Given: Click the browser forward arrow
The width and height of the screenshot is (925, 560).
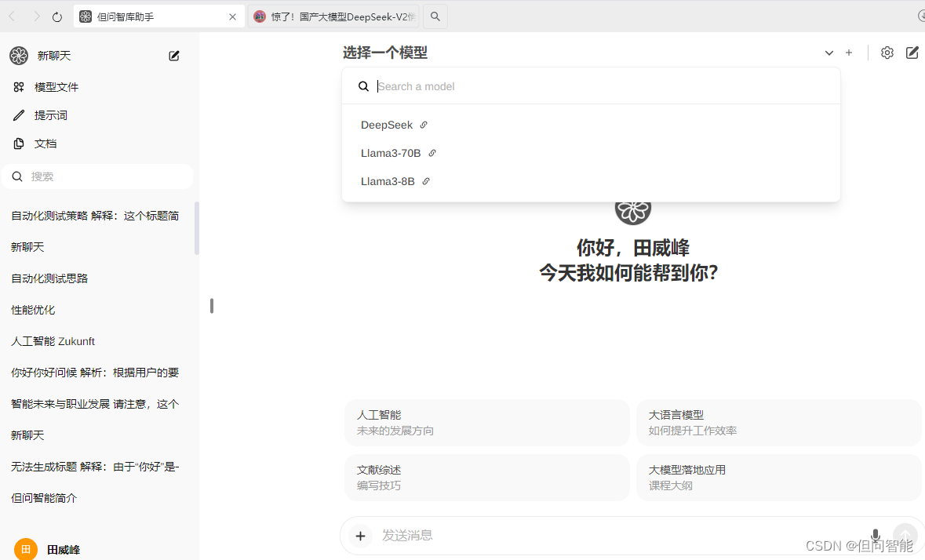Looking at the screenshot, I should coord(37,16).
